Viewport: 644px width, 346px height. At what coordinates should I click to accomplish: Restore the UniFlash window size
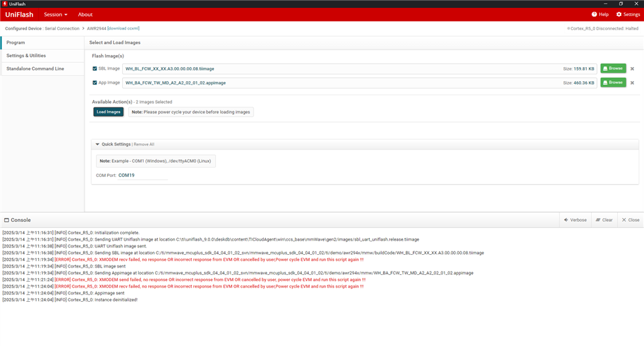(621, 4)
